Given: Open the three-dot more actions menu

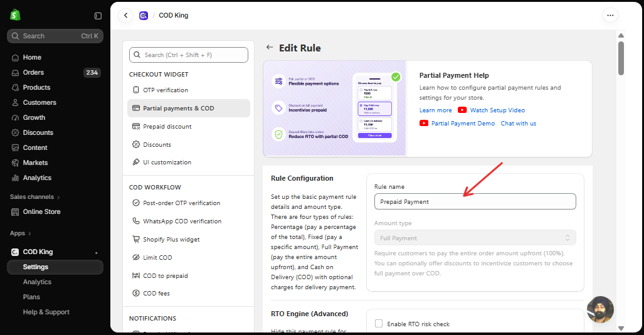Looking at the screenshot, I should [610, 16].
